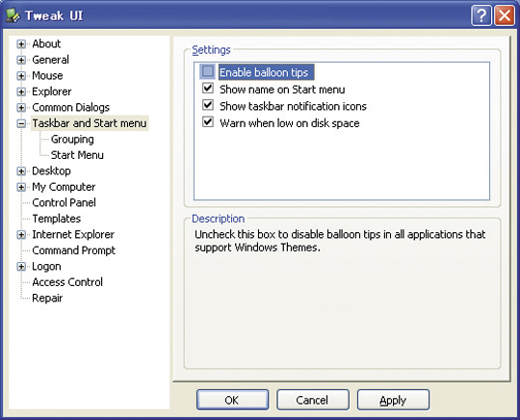The height and width of the screenshot is (420, 520).
Task: Enable balloon tips checkbox
Action: (208, 71)
